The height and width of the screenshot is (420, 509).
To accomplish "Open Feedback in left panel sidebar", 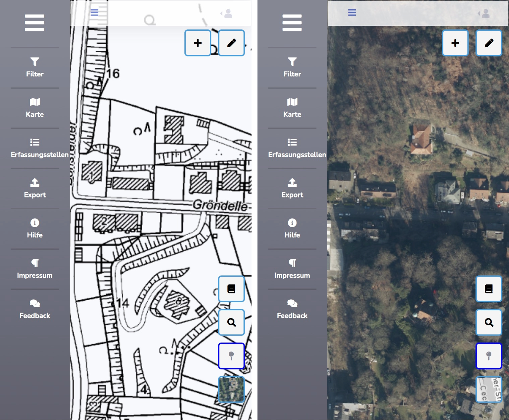I will (35, 310).
